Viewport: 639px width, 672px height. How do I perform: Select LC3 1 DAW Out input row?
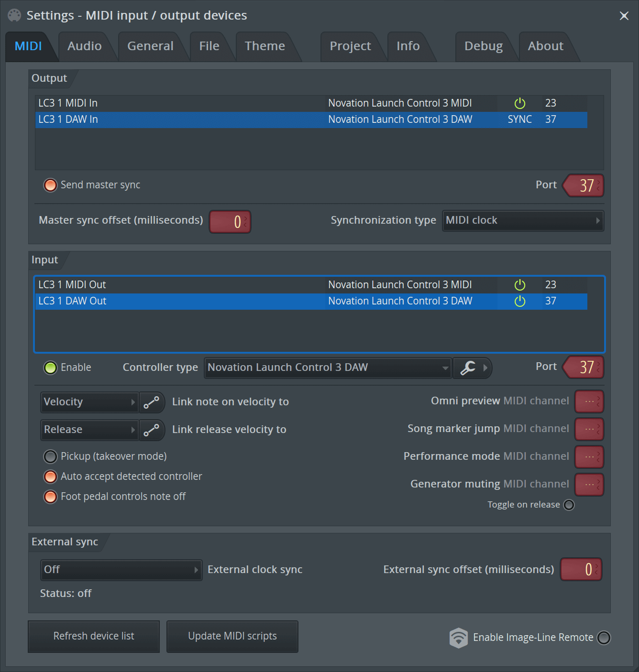(311, 301)
